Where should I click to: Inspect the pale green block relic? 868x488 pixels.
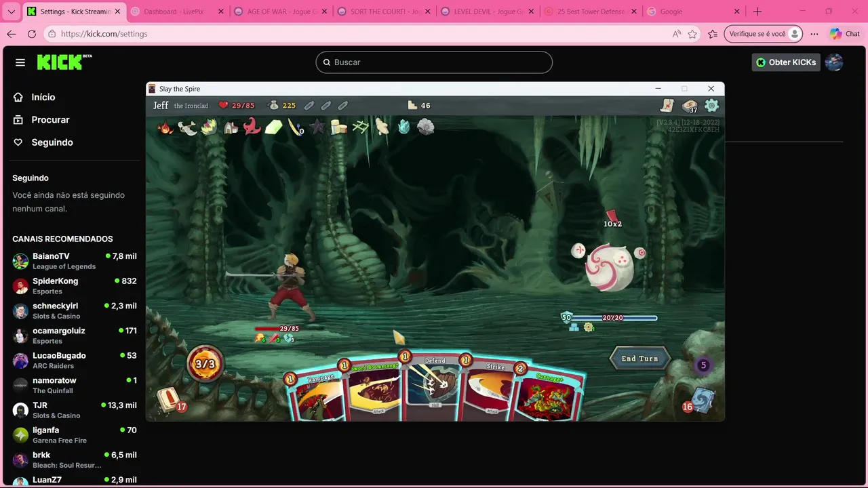click(x=274, y=127)
